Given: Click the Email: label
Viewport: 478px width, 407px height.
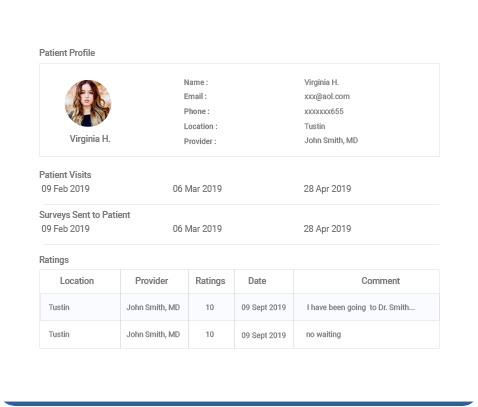Looking at the screenshot, I should click(195, 96).
